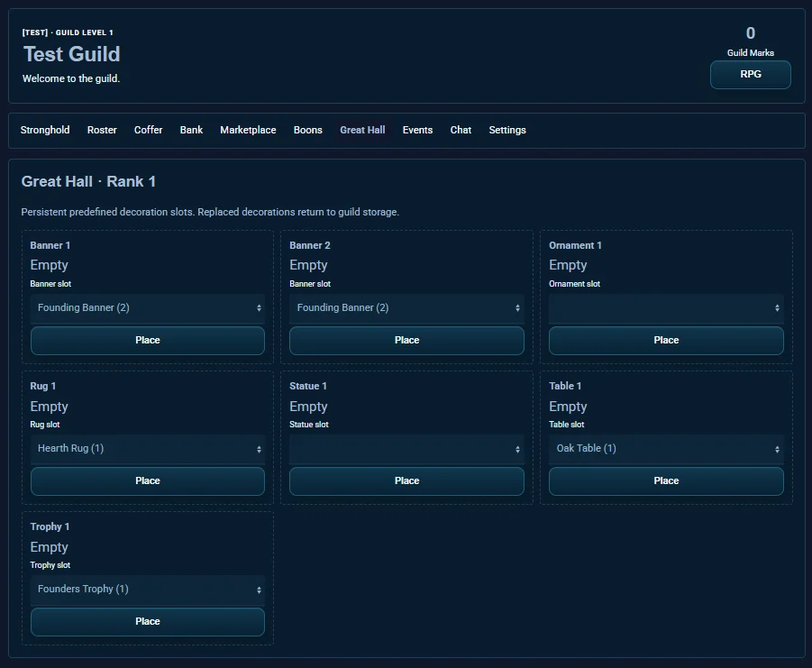This screenshot has width=812, height=668.
Task: View the Marketplace tab
Action: [x=248, y=130]
